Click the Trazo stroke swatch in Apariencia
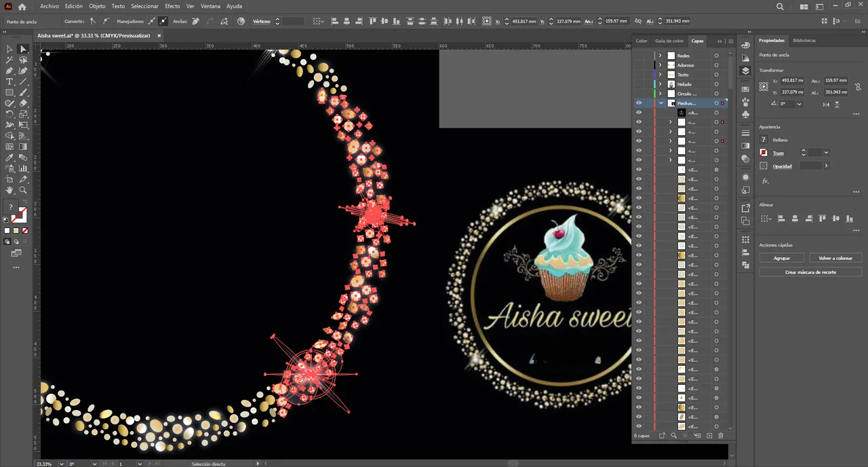This screenshot has height=467, width=868. coord(764,153)
